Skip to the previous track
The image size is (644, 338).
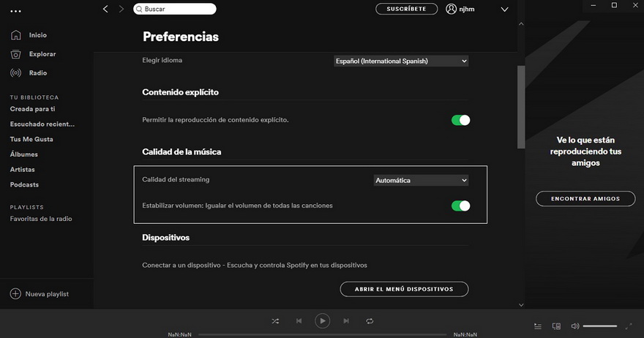[299, 321]
